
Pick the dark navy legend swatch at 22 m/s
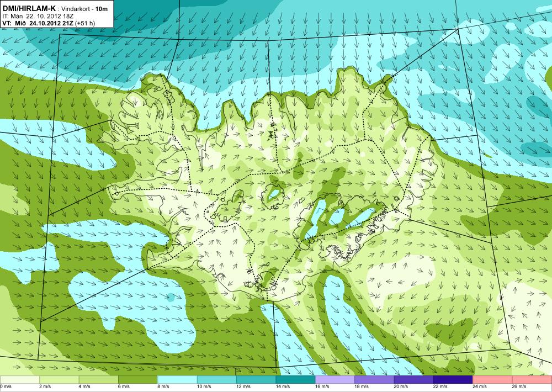453,380
